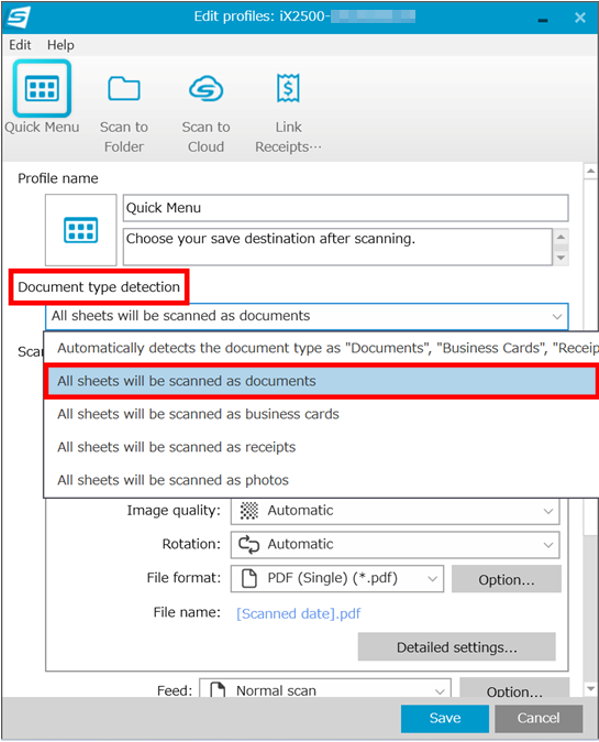599x742 pixels.
Task: Choose Automatically detects the document type option
Action: coord(322,348)
